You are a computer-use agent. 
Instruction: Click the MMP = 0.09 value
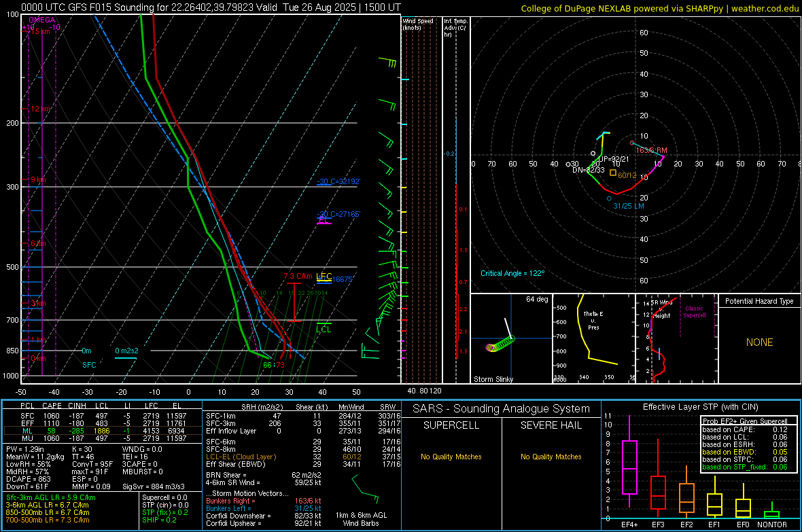tap(91, 486)
